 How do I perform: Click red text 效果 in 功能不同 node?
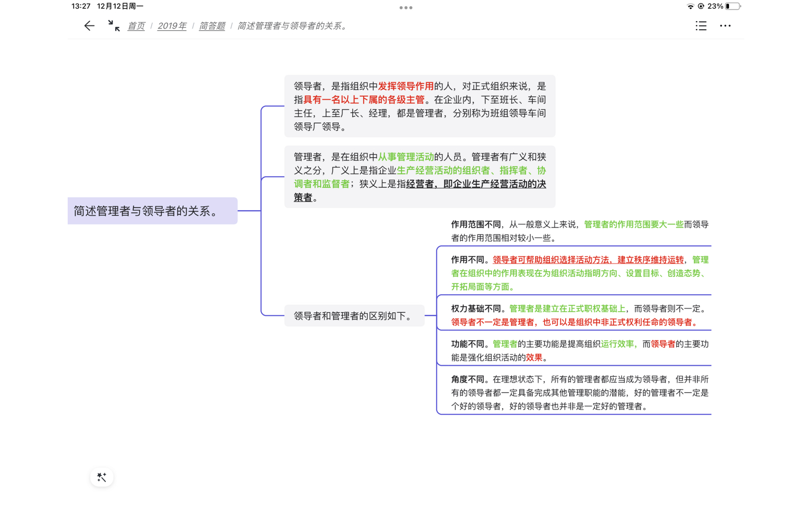534,358
